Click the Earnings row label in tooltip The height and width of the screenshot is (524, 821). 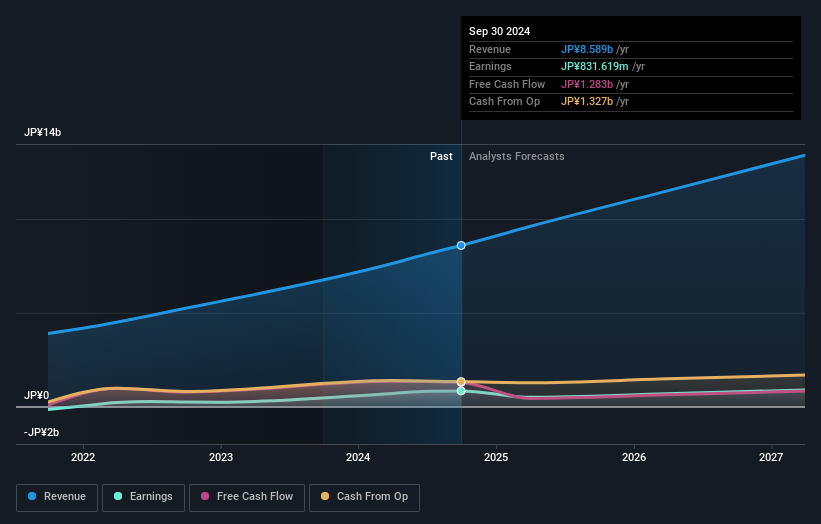pyautogui.click(x=490, y=66)
